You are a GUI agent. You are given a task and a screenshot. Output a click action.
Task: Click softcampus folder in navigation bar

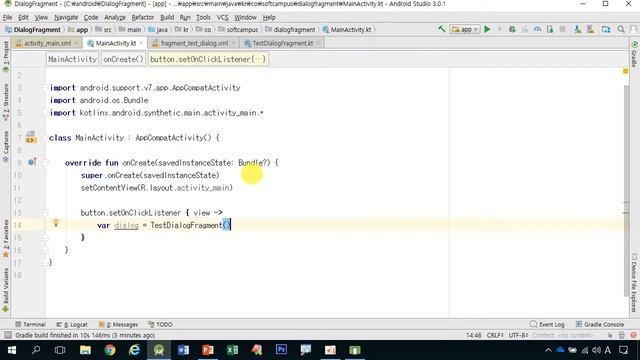[238, 29]
